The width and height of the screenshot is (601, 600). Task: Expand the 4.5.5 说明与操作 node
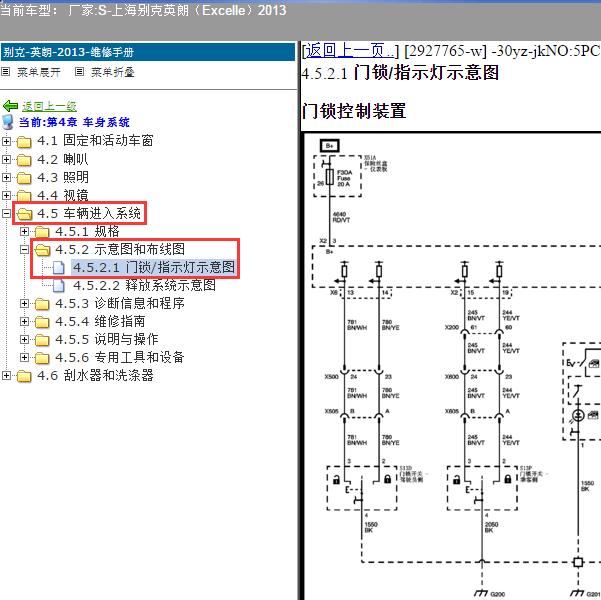[24, 339]
